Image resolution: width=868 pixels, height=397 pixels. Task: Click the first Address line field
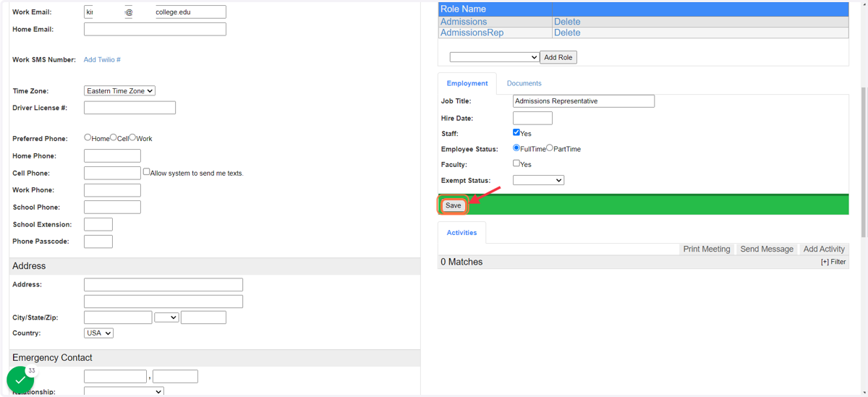tap(163, 284)
